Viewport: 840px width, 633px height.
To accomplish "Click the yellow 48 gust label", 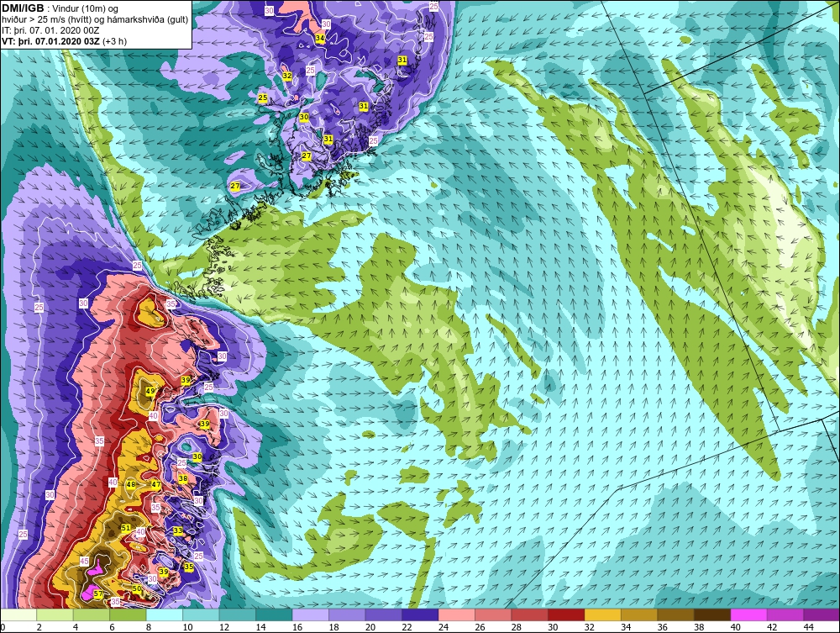I will pyautogui.click(x=131, y=484).
